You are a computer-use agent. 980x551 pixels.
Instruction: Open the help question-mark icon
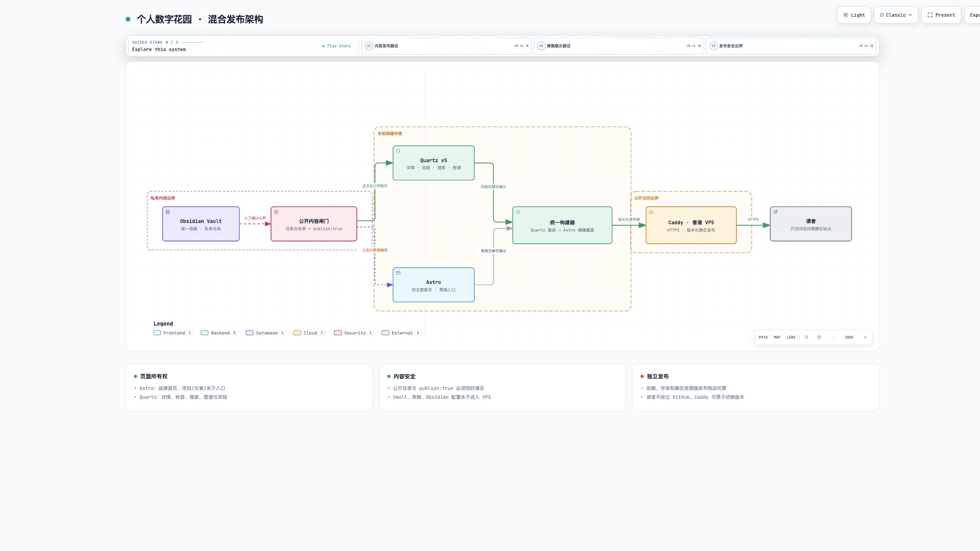[819, 337]
